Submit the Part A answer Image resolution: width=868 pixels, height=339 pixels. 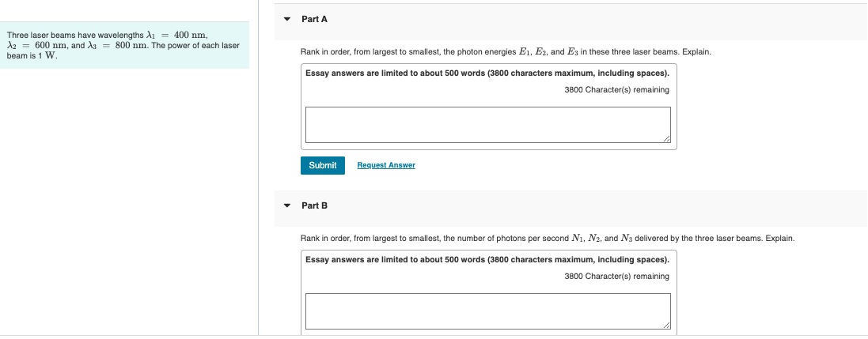[x=323, y=165]
